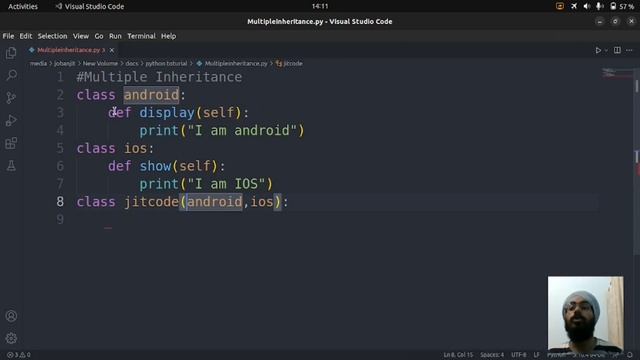Click the editor vertical scrollbar
This screenshot has height=360, width=640.
636,163
